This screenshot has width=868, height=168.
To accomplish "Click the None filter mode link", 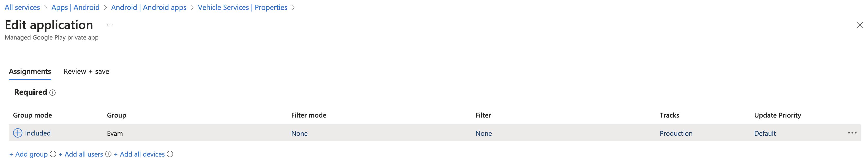I will point(299,133).
